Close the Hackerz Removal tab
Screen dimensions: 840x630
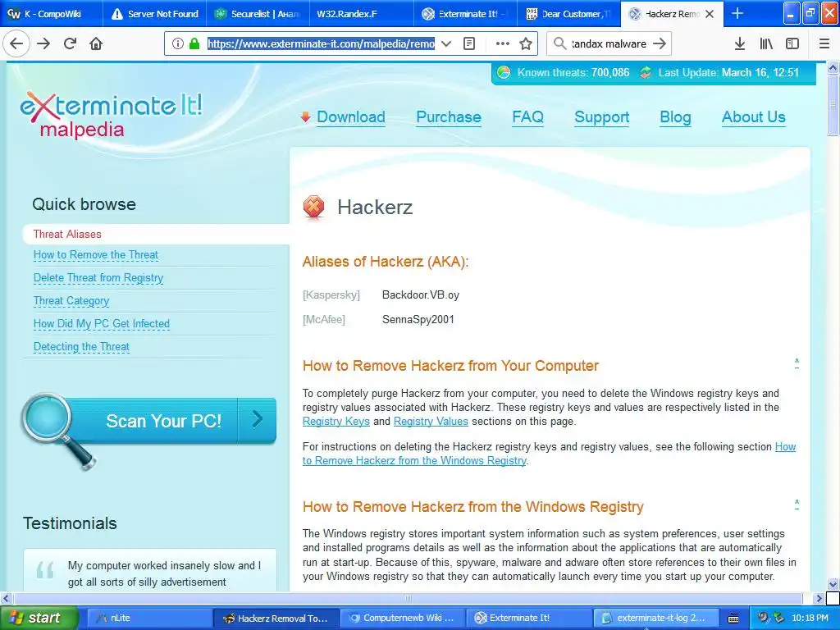710,14
